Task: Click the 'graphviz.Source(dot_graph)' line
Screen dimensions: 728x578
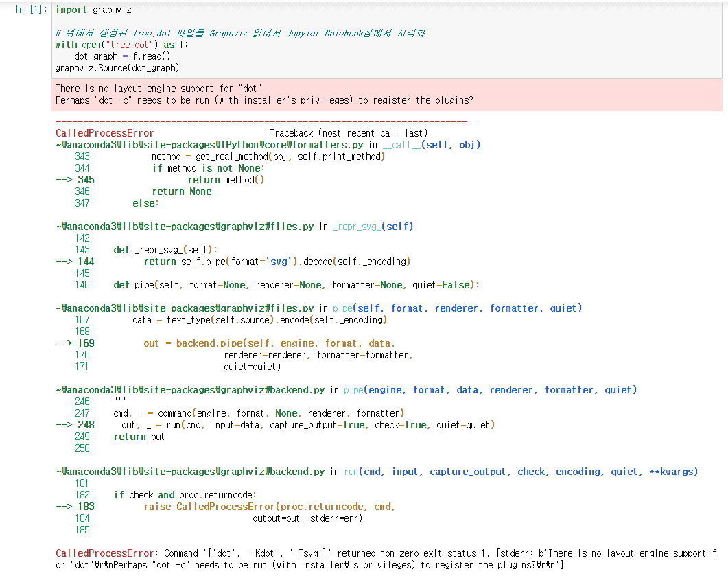Action: tap(117, 68)
